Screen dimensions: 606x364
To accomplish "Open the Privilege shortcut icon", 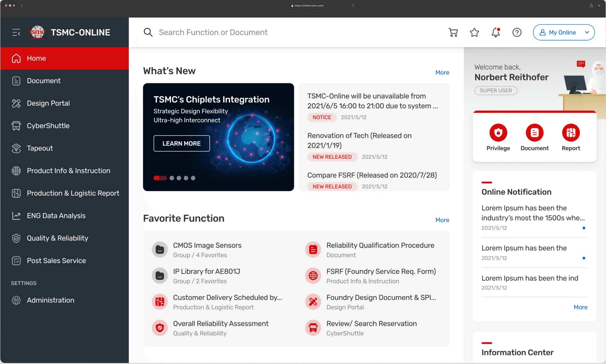I will pyautogui.click(x=498, y=133).
